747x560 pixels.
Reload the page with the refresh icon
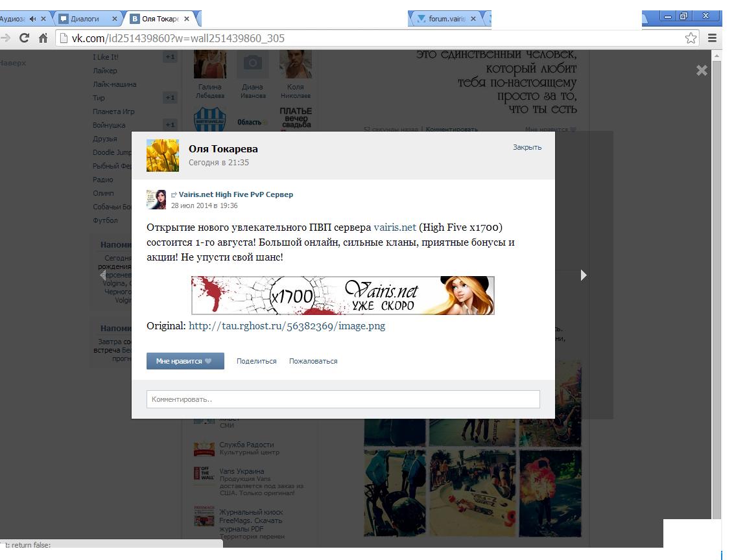pyautogui.click(x=24, y=38)
